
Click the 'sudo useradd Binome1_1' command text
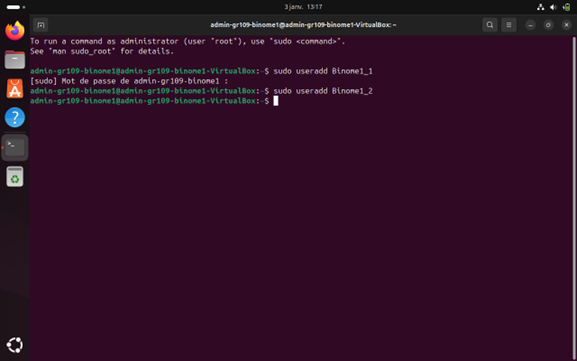coord(323,71)
